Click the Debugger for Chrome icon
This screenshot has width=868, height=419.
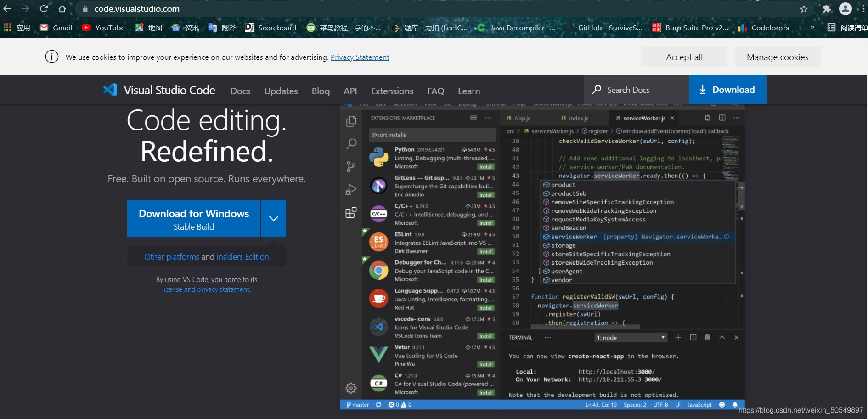(379, 271)
